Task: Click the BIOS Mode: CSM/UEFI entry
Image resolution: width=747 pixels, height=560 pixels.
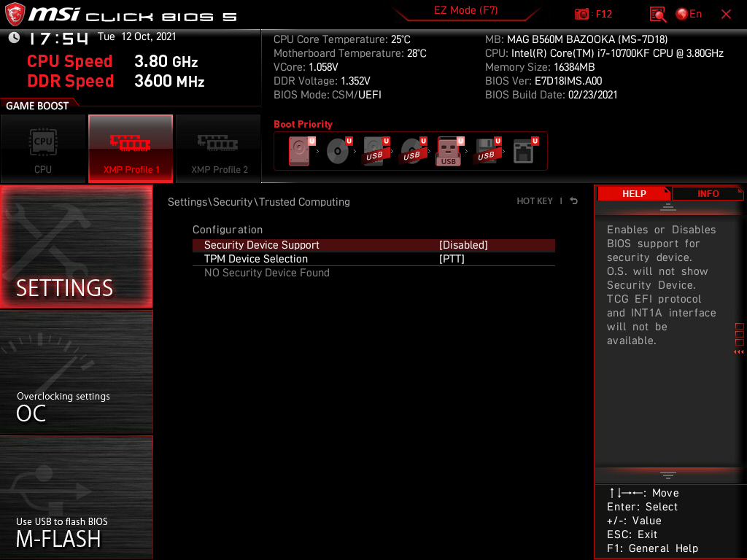Action: [x=328, y=95]
